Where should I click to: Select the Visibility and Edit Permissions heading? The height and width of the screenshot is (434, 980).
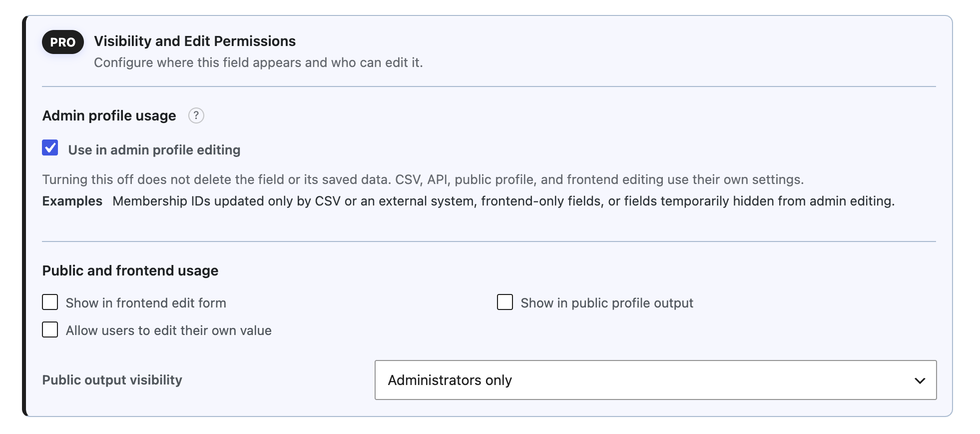pos(195,41)
